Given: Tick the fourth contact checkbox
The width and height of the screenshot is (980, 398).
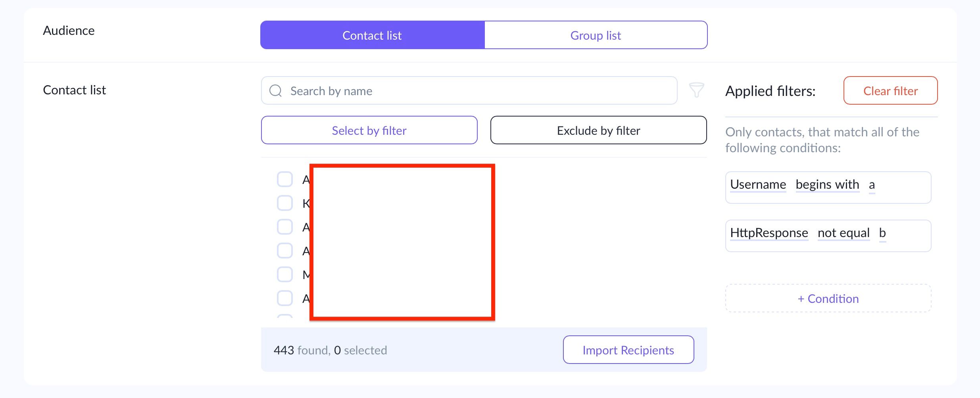Looking at the screenshot, I should [x=284, y=251].
